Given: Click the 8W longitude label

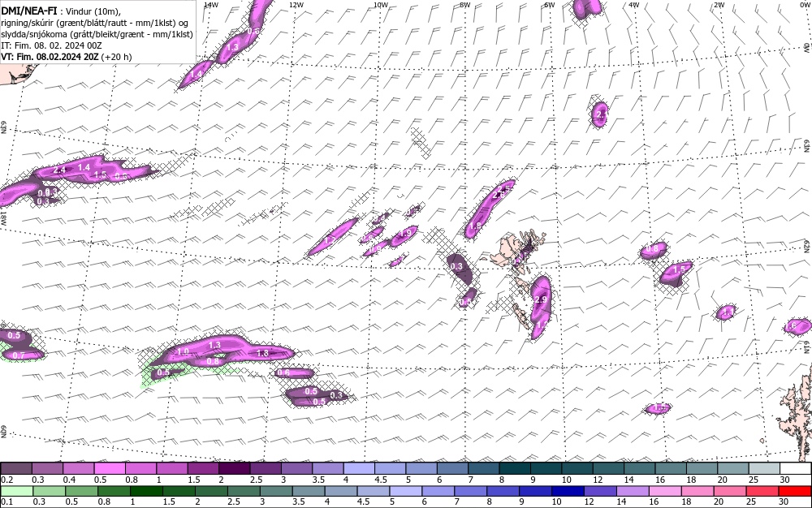Looking at the screenshot, I should (465, 5).
